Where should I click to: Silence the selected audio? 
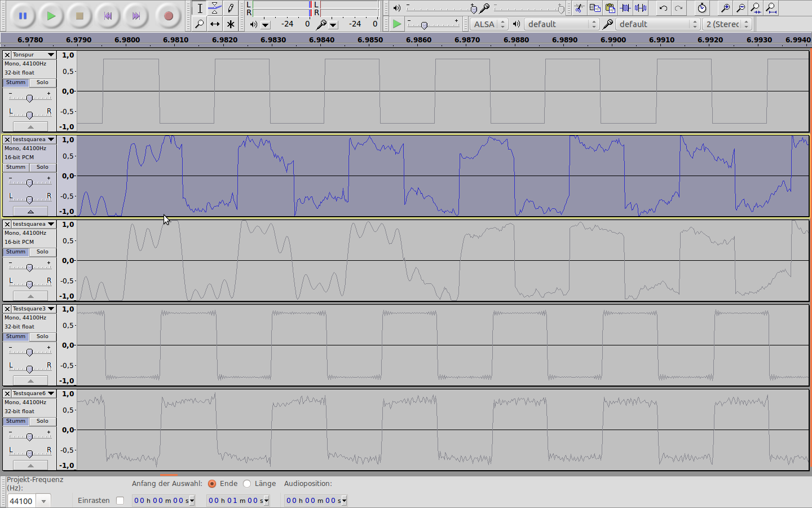coord(641,8)
